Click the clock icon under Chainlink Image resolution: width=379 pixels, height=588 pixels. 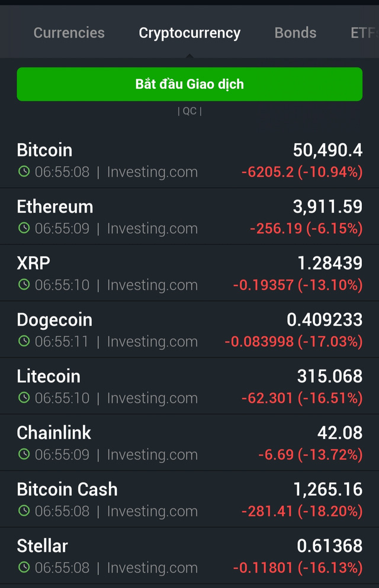(x=24, y=454)
